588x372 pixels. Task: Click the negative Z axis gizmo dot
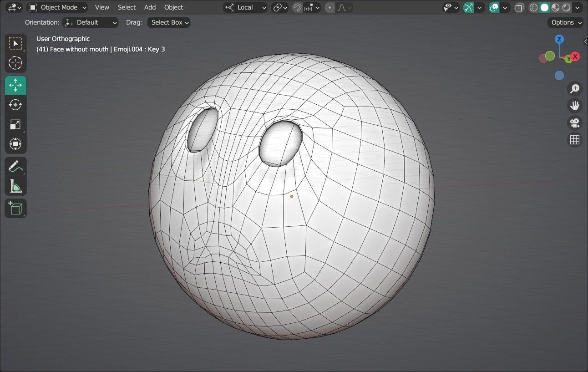coord(559,76)
